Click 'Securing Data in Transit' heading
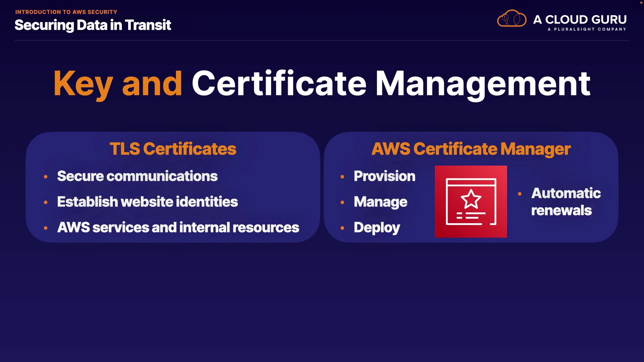This screenshot has width=644, height=362. click(x=93, y=25)
